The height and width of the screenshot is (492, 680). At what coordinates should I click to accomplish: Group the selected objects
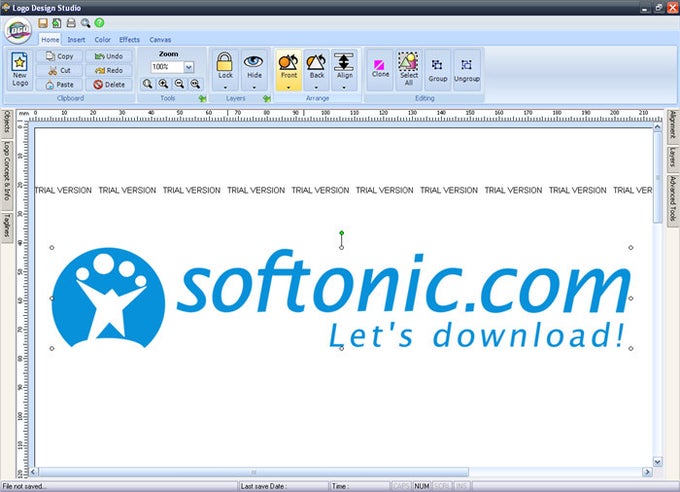point(438,69)
